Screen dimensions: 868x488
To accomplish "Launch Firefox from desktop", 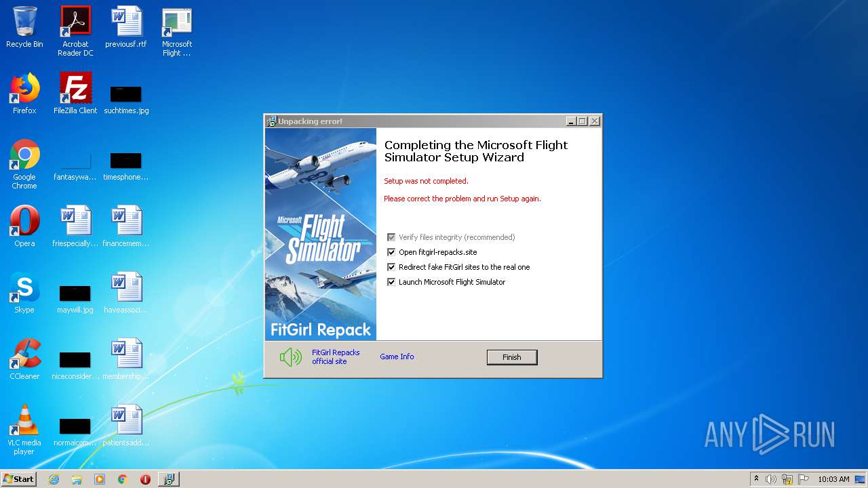I will click(x=24, y=94).
